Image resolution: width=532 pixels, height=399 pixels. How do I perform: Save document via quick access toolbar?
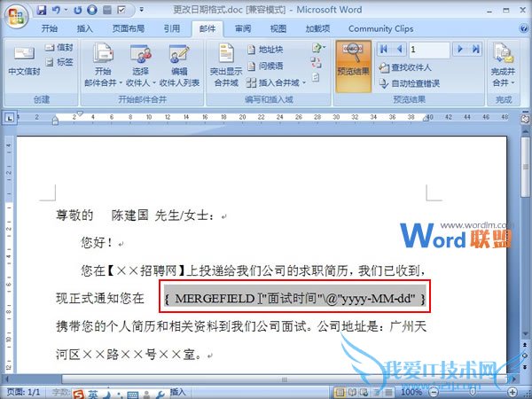[42, 10]
